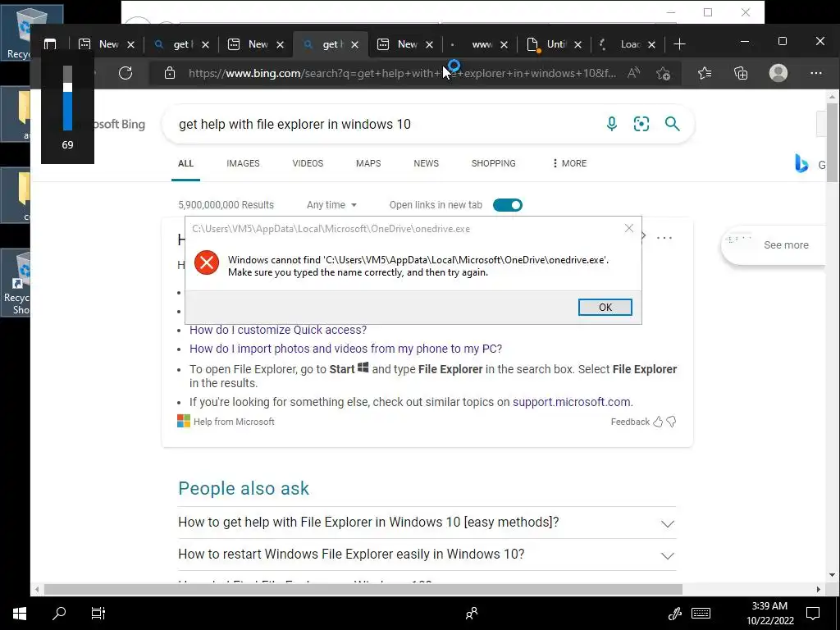Open a new browser tab with plus

pos(679,44)
